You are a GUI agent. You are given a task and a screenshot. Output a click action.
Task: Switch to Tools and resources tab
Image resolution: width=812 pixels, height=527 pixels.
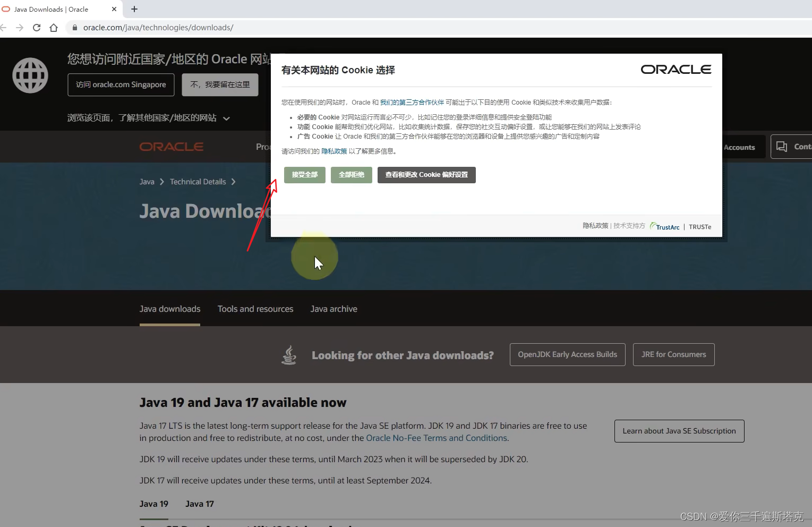(x=255, y=309)
